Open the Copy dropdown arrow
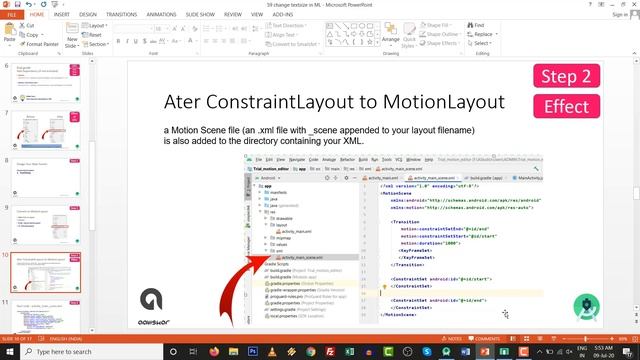The width and height of the screenshot is (640, 360). click(42, 35)
